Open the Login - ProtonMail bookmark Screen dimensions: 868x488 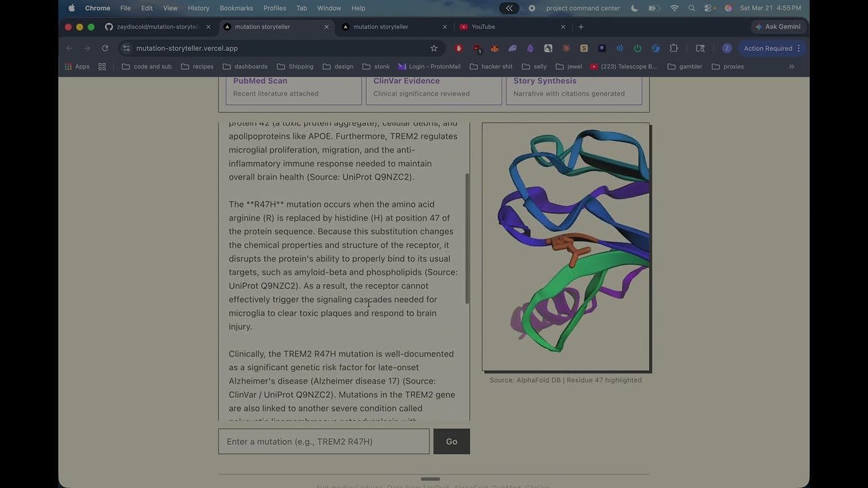429,66
